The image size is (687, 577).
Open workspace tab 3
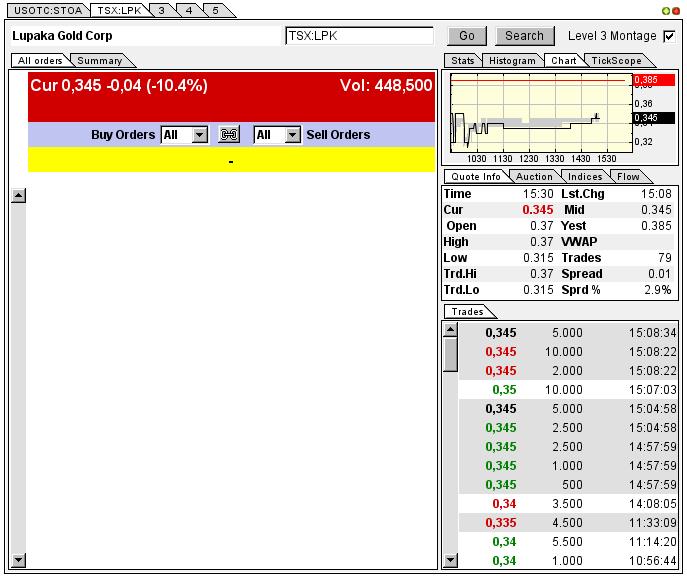pyautogui.click(x=162, y=11)
